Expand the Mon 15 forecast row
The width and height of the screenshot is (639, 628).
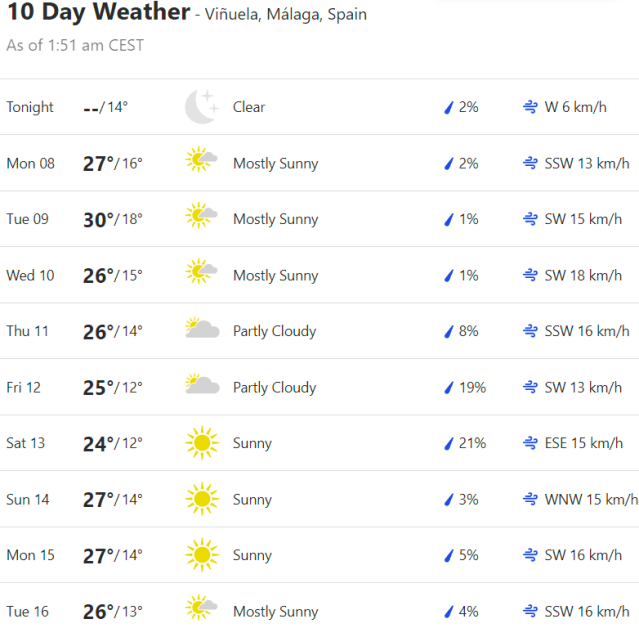coord(320,555)
